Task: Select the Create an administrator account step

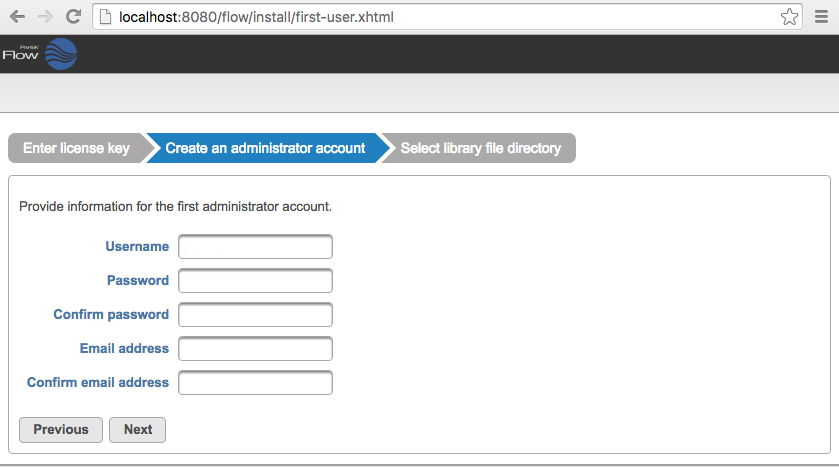Action: coord(265,148)
